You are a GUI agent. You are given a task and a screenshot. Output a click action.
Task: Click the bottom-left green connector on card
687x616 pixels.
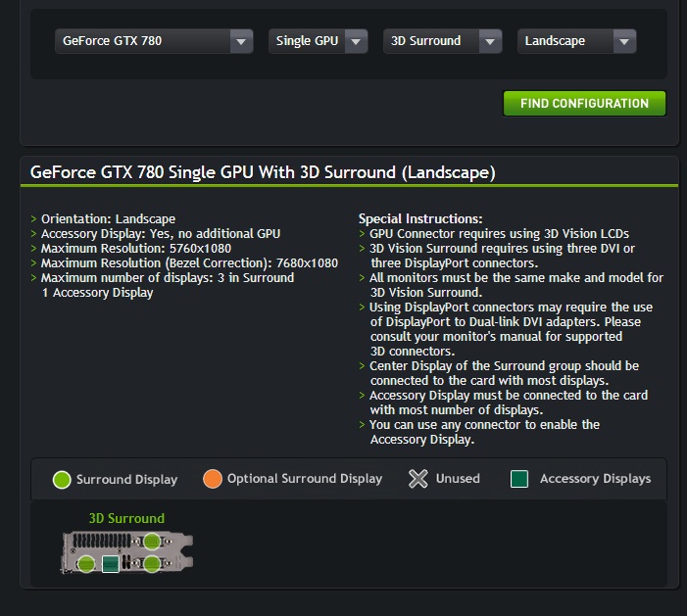pos(86,564)
